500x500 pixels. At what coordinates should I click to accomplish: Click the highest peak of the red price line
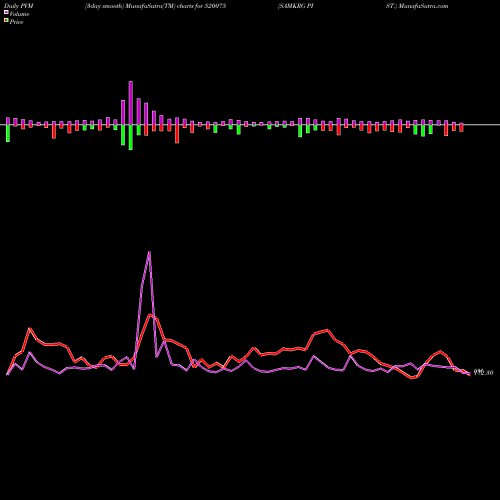click(x=151, y=314)
